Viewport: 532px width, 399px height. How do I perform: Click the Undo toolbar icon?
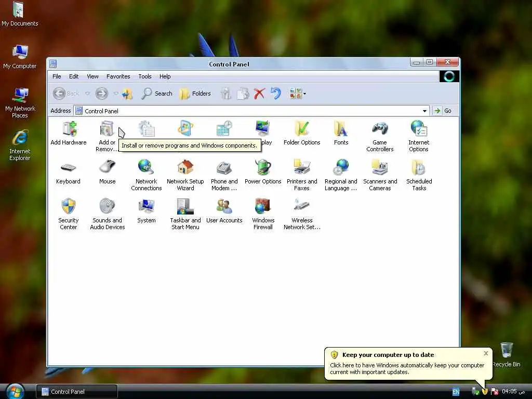276,94
